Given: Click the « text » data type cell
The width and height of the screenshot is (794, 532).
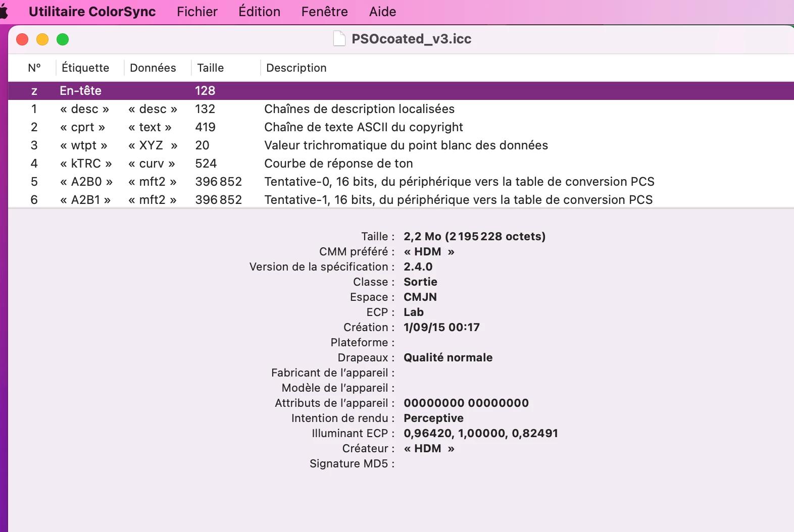Looking at the screenshot, I should [150, 127].
